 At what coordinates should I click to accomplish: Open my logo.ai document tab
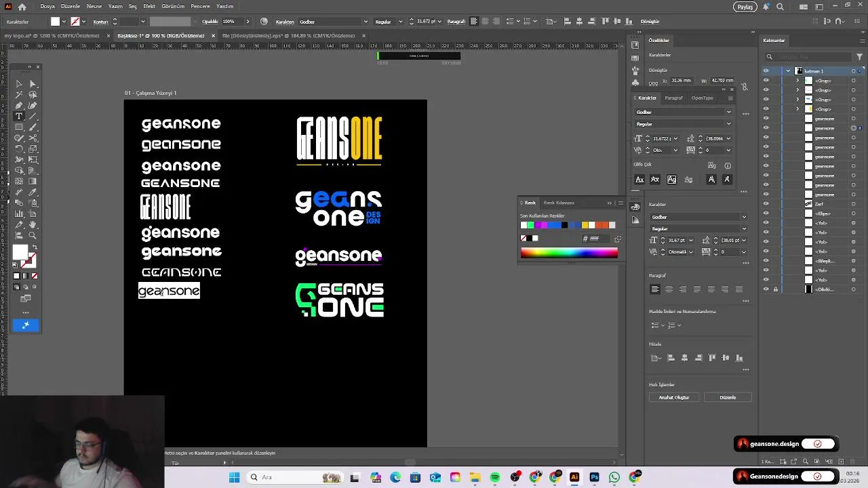[x=52, y=35]
